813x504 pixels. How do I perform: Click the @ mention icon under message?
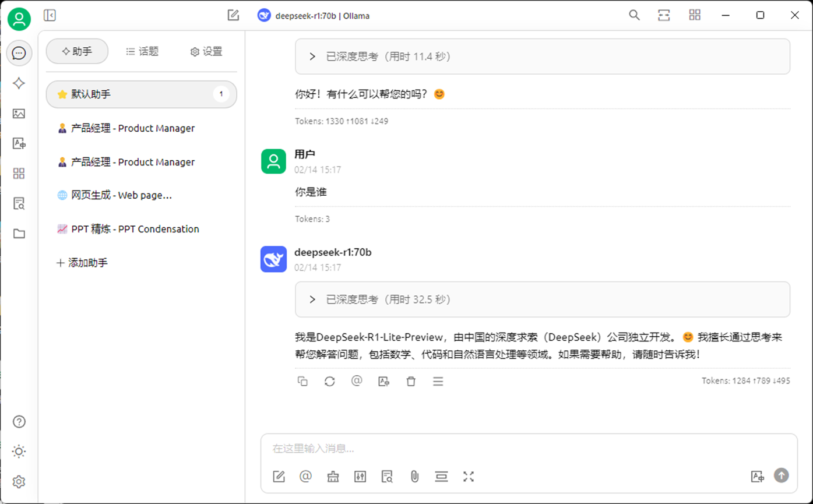357,381
